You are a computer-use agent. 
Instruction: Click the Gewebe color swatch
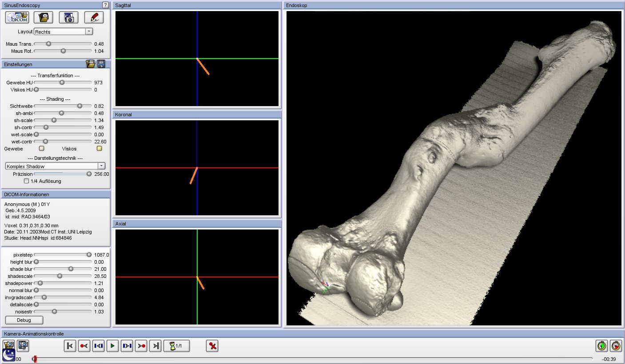42,149
